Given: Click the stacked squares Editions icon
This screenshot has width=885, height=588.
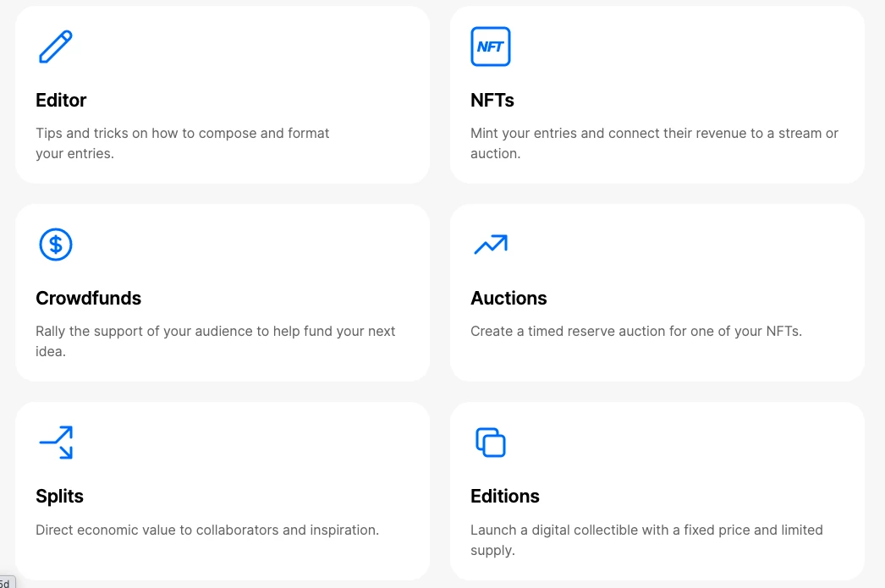Looking at the screenshot, I should [491, 442].
